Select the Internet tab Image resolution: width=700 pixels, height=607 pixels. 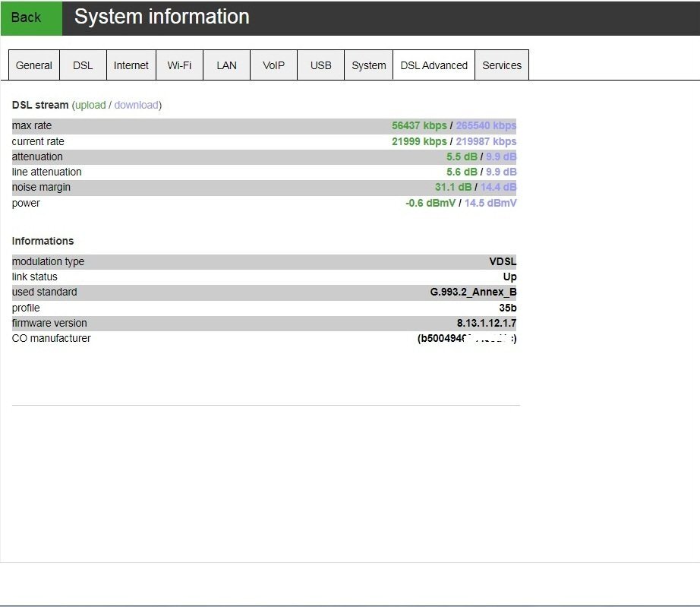[131, 65]
